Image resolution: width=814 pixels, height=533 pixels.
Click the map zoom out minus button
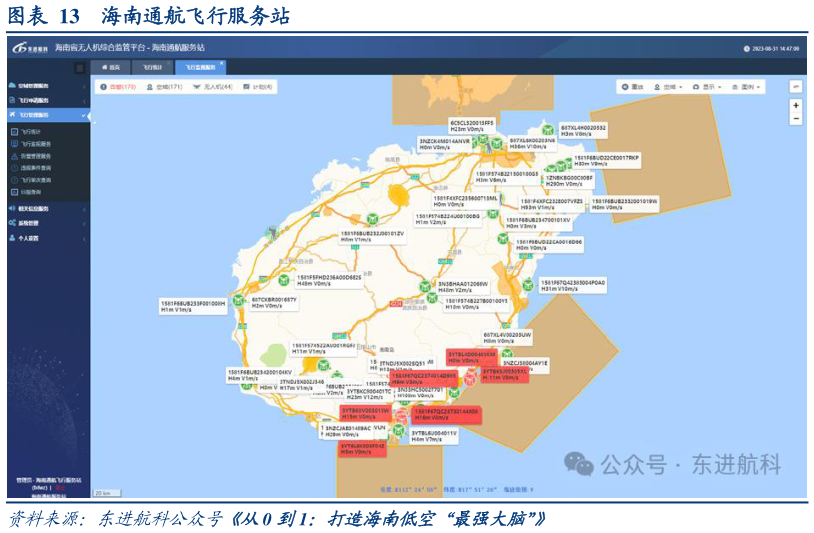[x=796, y=118]
